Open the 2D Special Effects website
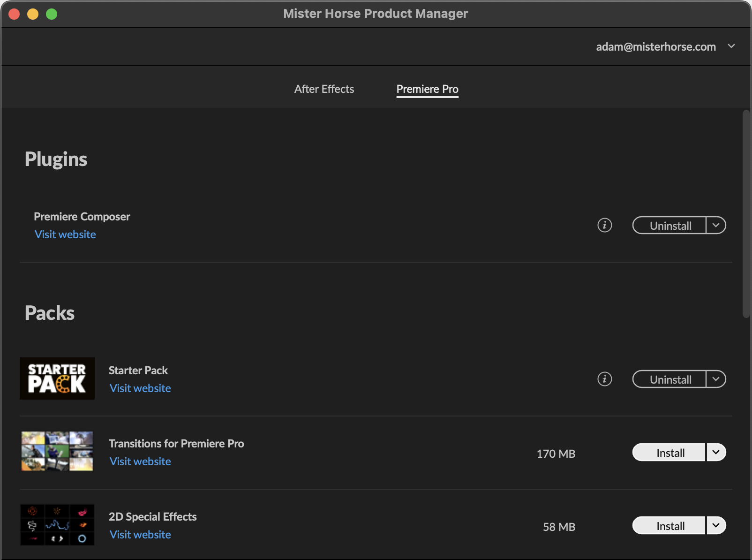Image resolution: width=752 pixels, height=560 pixels. tap(140, 534)
